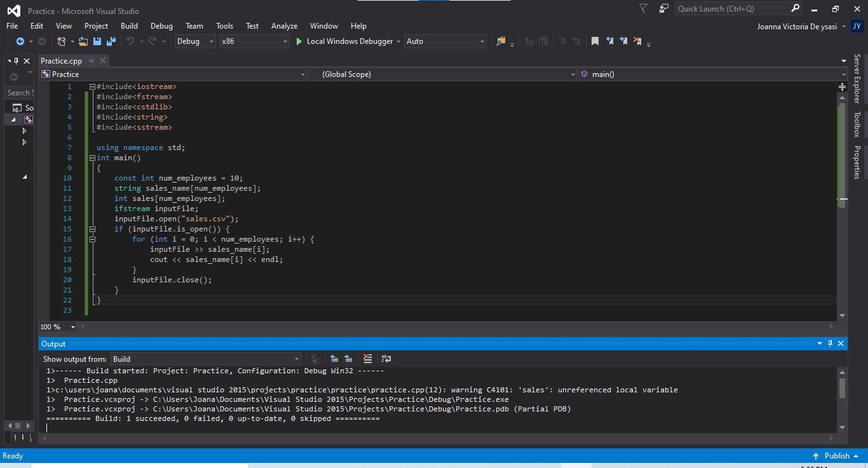Toggle a bookmark on the current line

point(595,41)
